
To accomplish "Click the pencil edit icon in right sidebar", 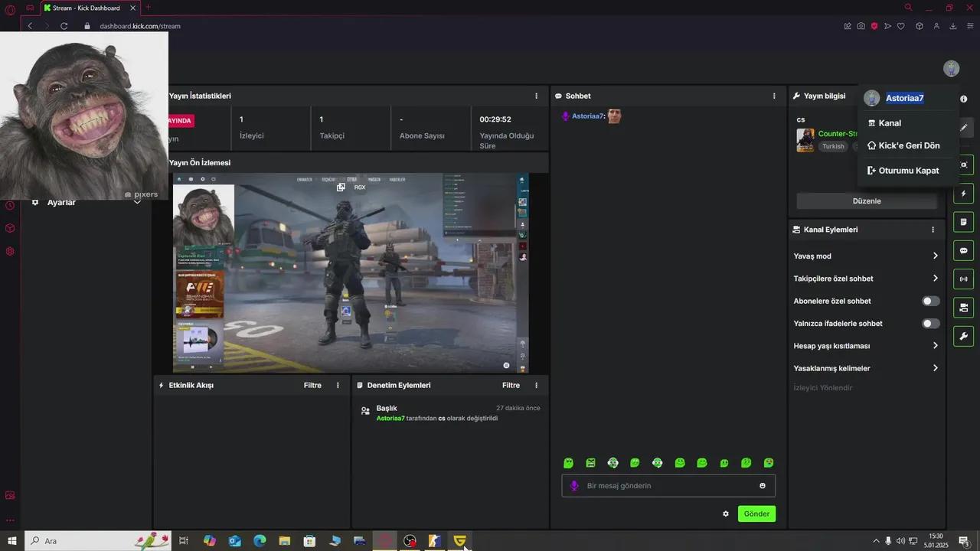I will [964, 128].
